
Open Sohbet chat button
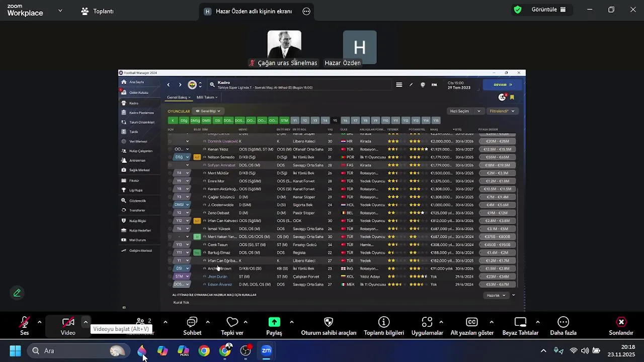click(x=192, y=326)
